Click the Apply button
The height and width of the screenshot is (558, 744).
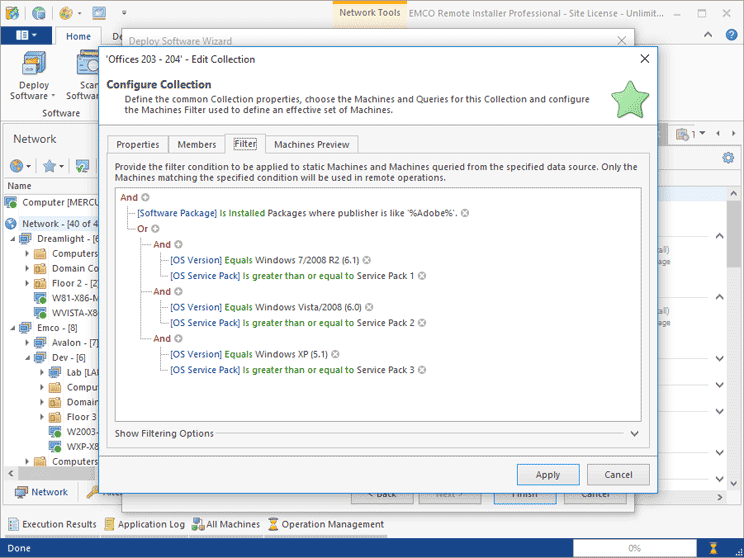tap(547, 475)
